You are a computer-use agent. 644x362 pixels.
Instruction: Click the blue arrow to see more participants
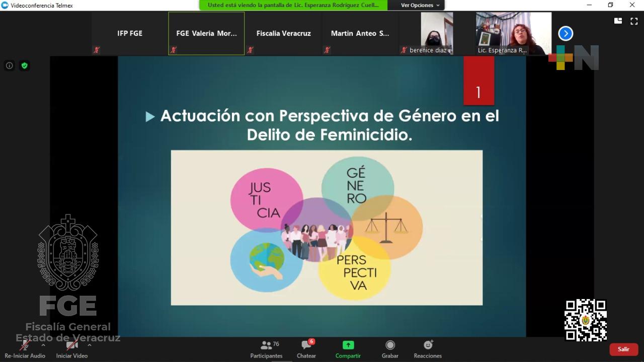(565, 33)
